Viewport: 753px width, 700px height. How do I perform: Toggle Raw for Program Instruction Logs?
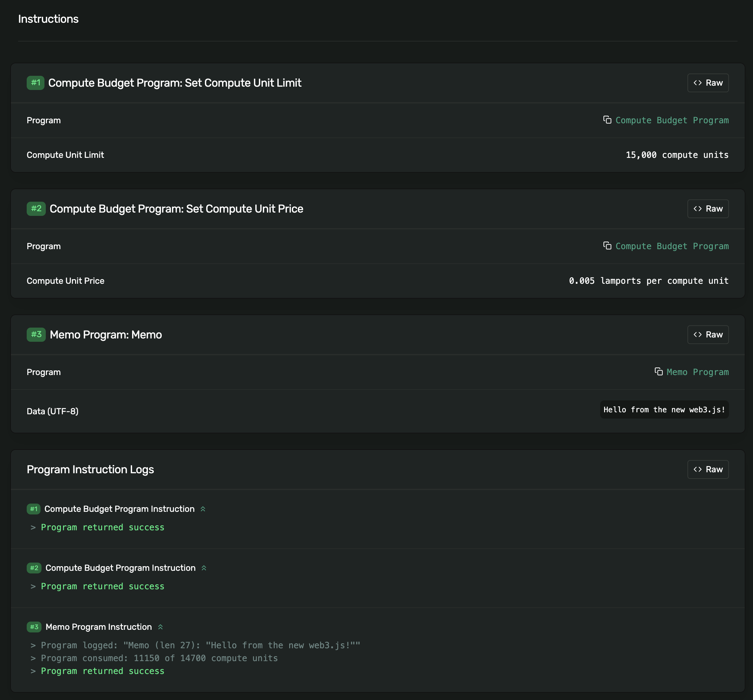tap(708, 469)
